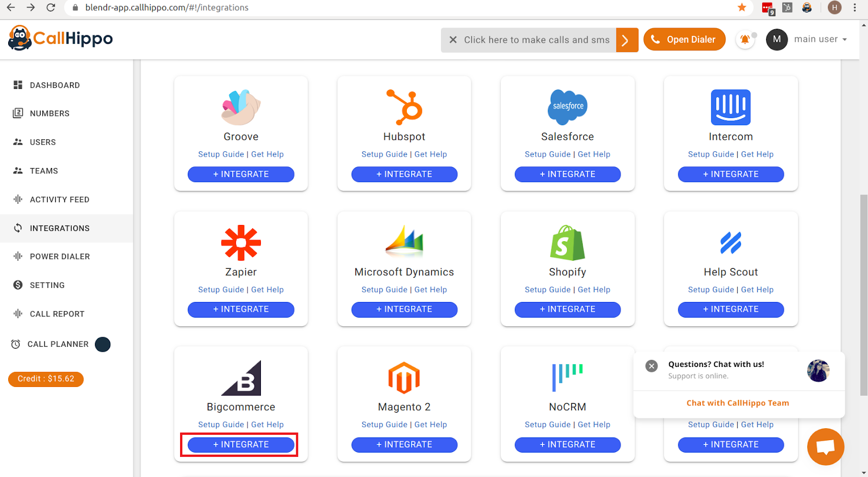This screenshot has width=868, height=477.
Task: Expand the main user dropdown
Action: click(x=820, y=39)
